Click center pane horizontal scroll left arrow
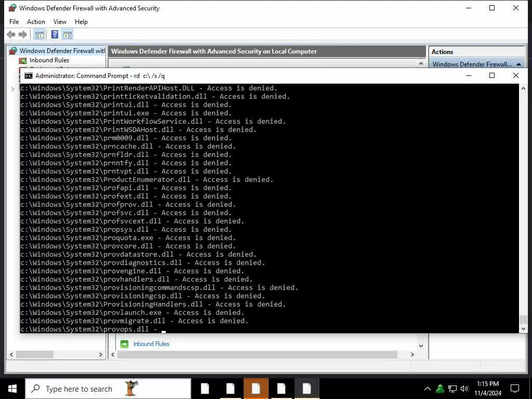Screen dimensions: 532x399 point(113,354)
